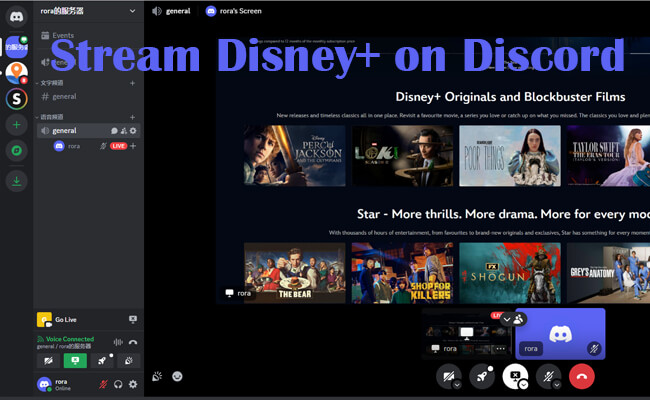Screen dimensions: 650x400
Task: Toggle deafen headphones in the user panel
Action: tap(118, 384)
